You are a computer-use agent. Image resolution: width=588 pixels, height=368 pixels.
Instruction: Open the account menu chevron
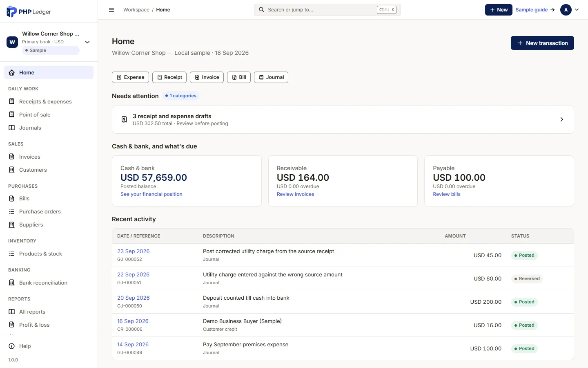click(577, 10)
